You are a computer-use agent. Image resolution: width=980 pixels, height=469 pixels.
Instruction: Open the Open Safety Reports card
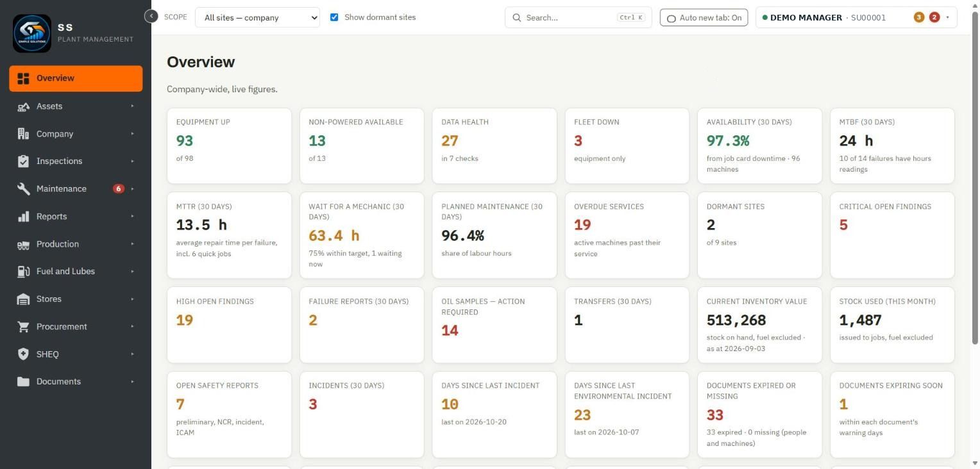point(229,415)
